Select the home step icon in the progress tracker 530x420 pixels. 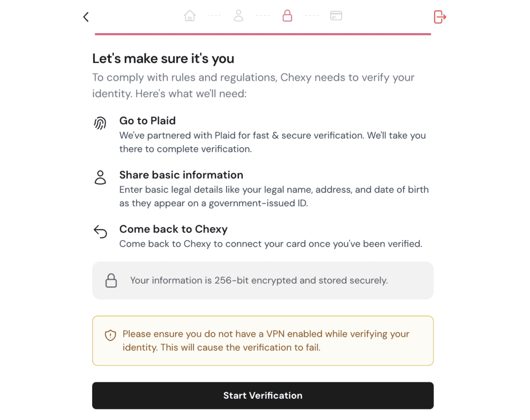pyautogui.click(x=189, y=16)
